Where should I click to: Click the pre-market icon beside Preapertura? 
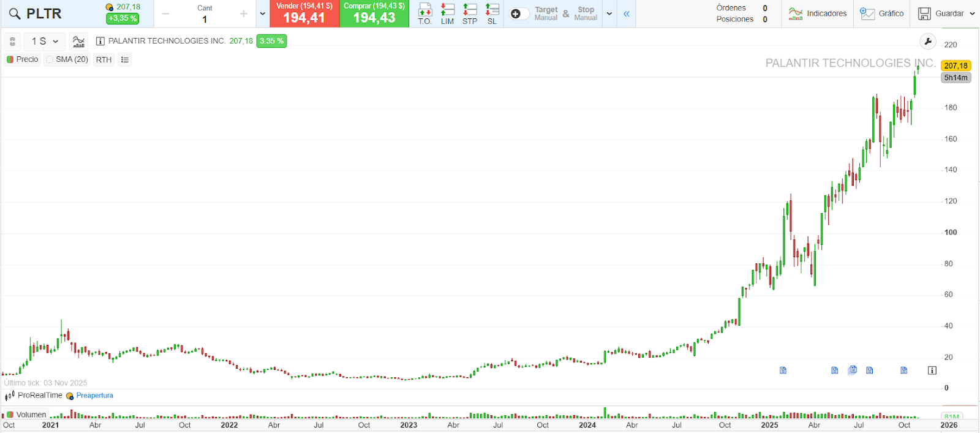pyautogui.click(x=70, y=396)
